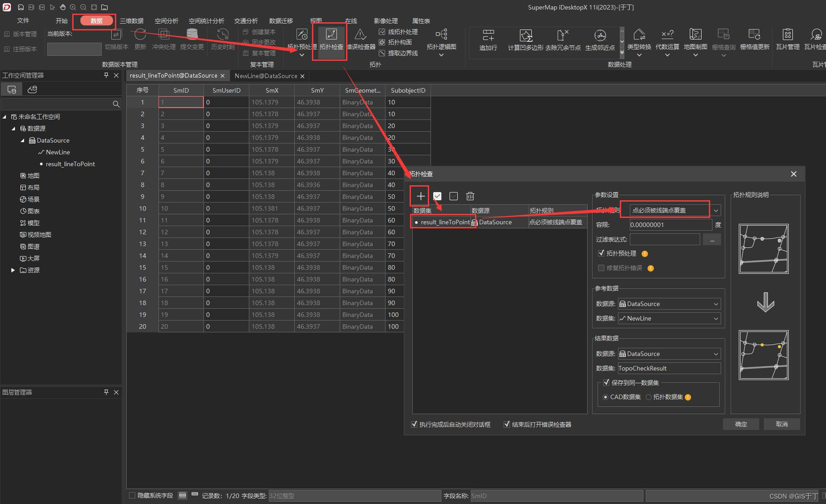Switch to the cloud workspace manager view icon
This screenshot has width=826, height=504.
(x=32, y=89)
